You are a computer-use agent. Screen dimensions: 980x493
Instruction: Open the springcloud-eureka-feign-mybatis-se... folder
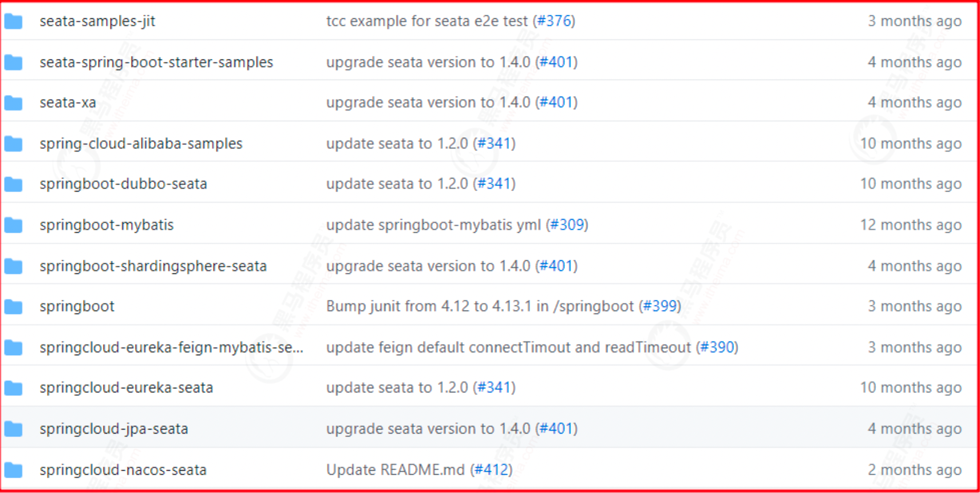tap(171, 347)
